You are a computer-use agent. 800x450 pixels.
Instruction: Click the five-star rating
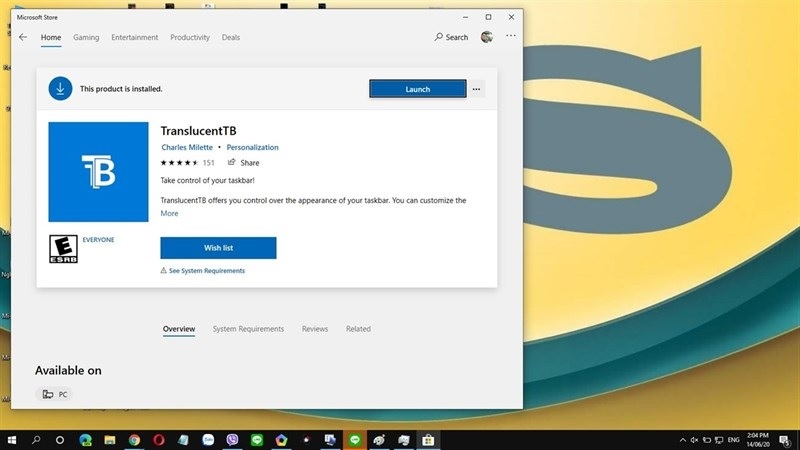179,163
